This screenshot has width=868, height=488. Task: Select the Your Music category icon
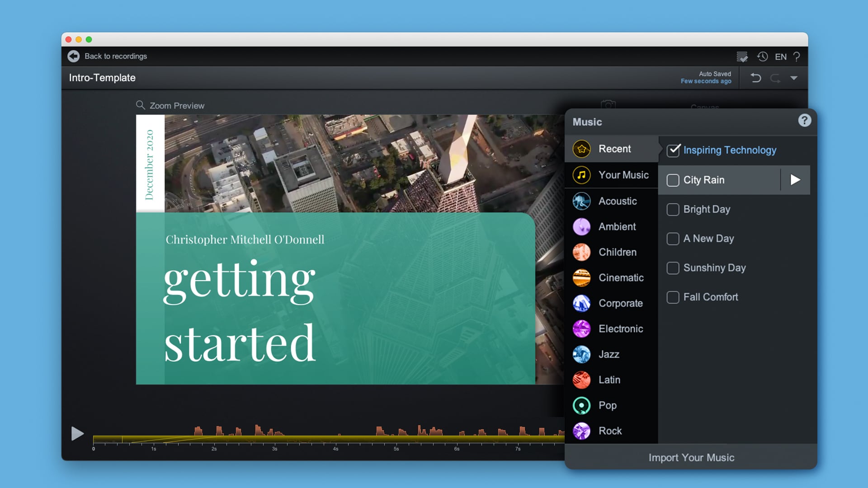tap(582, 174)
